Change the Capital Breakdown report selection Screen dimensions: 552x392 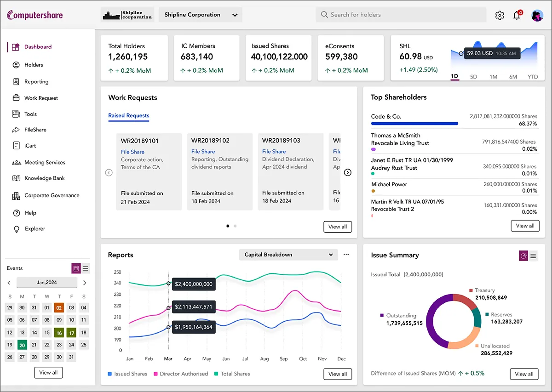pyautogui.click(x=288, y=254)
